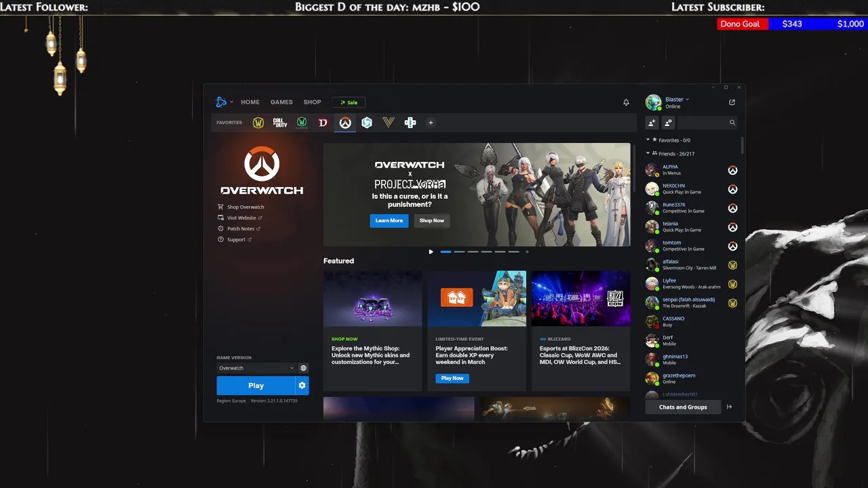Select Diablo IV favorite icon
868x488 pixels.
coord(323,123)
